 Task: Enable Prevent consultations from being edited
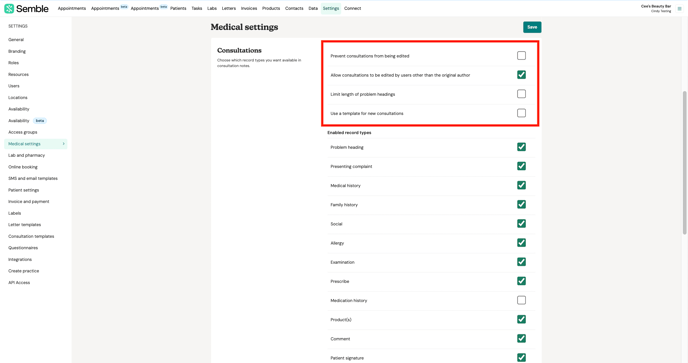[521, 56]
